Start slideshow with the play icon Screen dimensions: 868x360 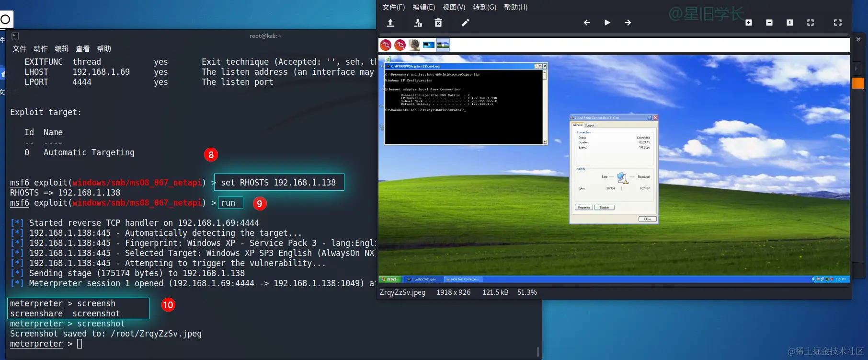pyautogui.click(x=607, y=23)
